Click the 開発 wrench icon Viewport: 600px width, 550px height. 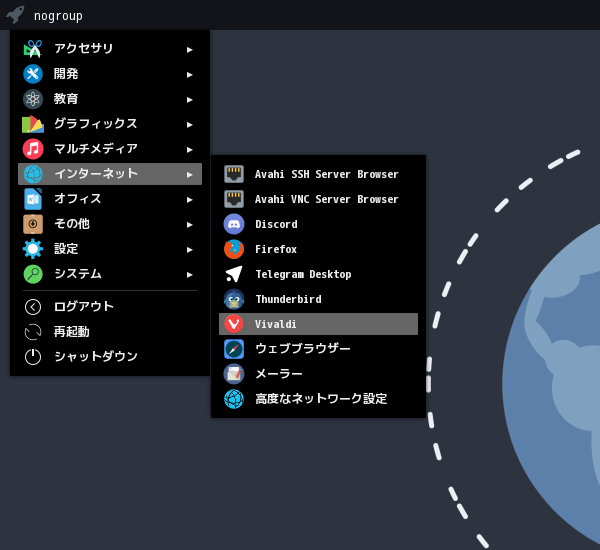coord(33,74)
